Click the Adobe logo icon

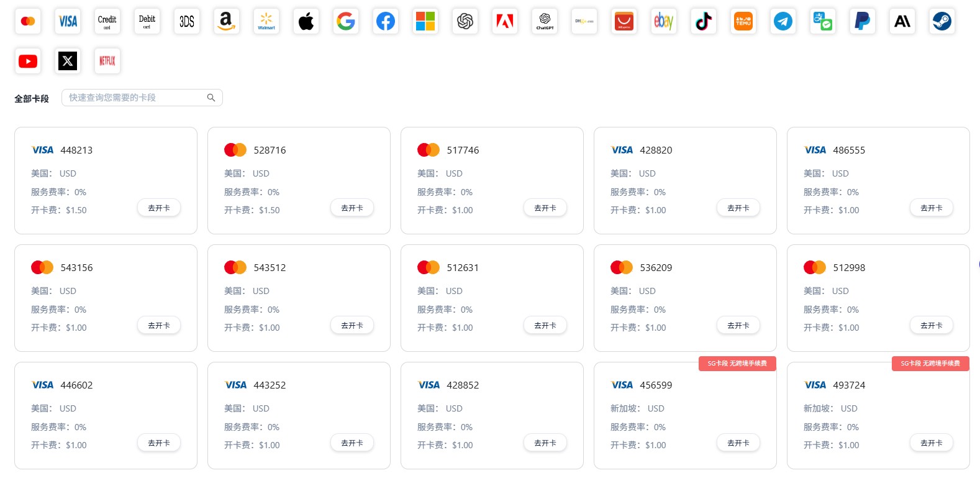505,21
